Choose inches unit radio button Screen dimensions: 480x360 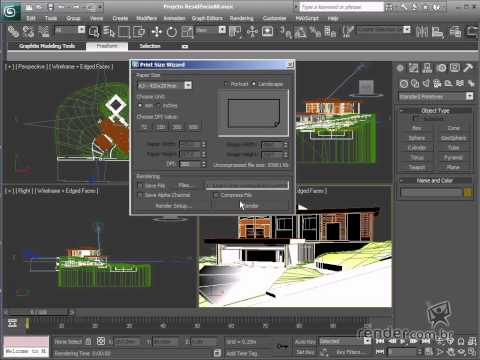tap(158, 105)
